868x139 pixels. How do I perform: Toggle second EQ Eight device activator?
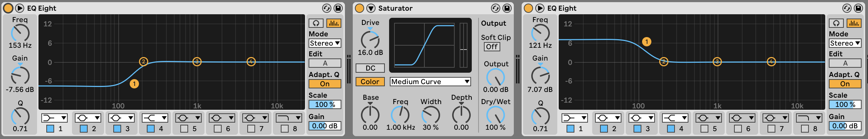click(x=528, y=8)
